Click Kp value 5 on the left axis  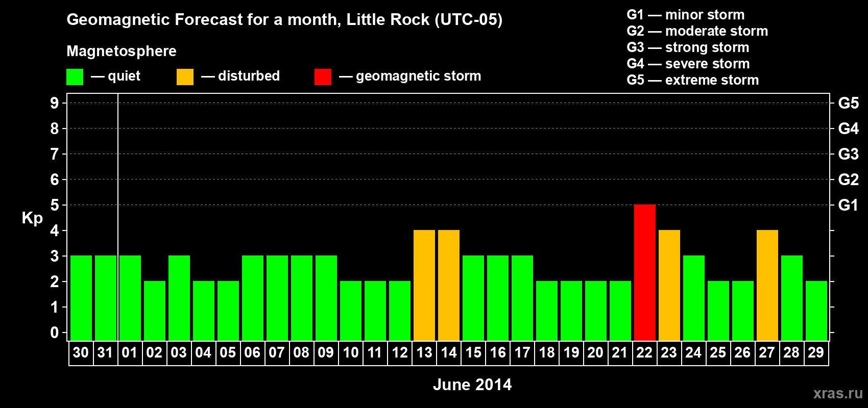(x=55, y=205)
